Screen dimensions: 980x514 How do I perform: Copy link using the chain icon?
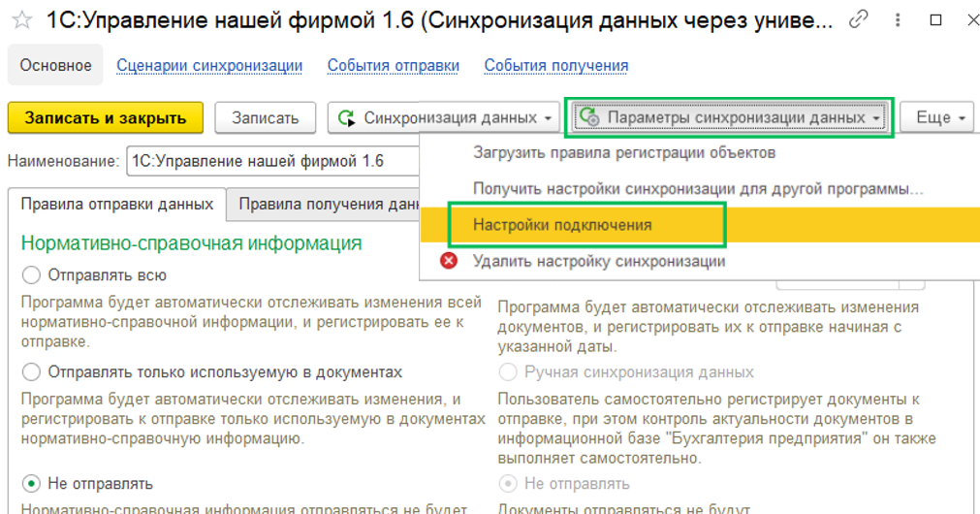coord(858,20)
